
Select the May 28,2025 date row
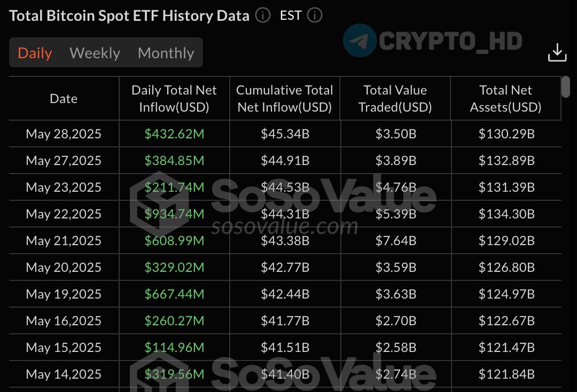[x=285, y=134]
